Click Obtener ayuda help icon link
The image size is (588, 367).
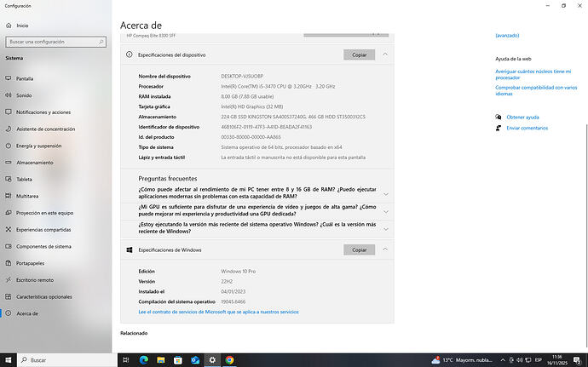(522, 117)
